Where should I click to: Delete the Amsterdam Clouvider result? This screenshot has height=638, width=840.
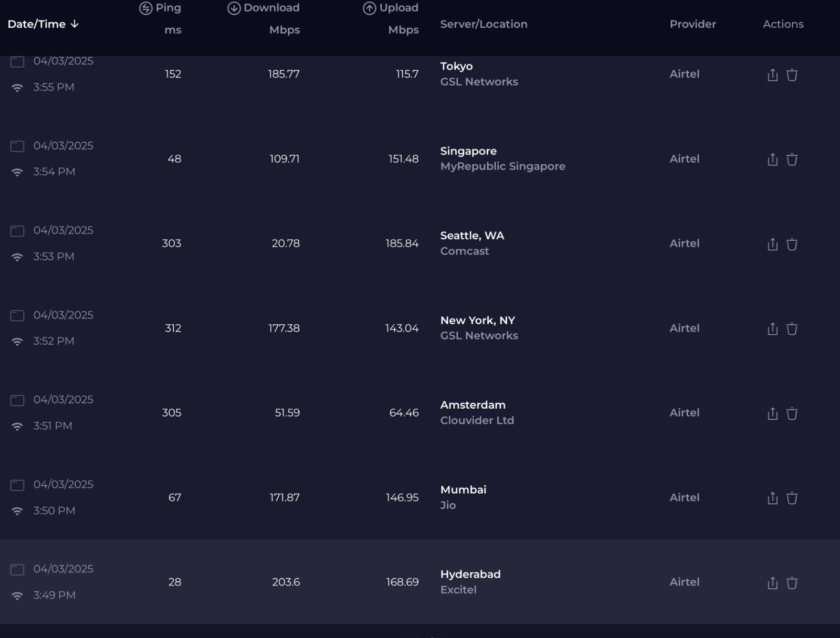pyautogui.click(x=792, y=413)
